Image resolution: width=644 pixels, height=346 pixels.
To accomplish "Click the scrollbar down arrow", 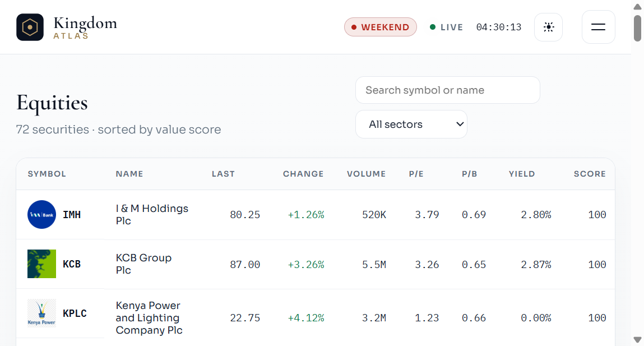I will click(x=637, y=340).
